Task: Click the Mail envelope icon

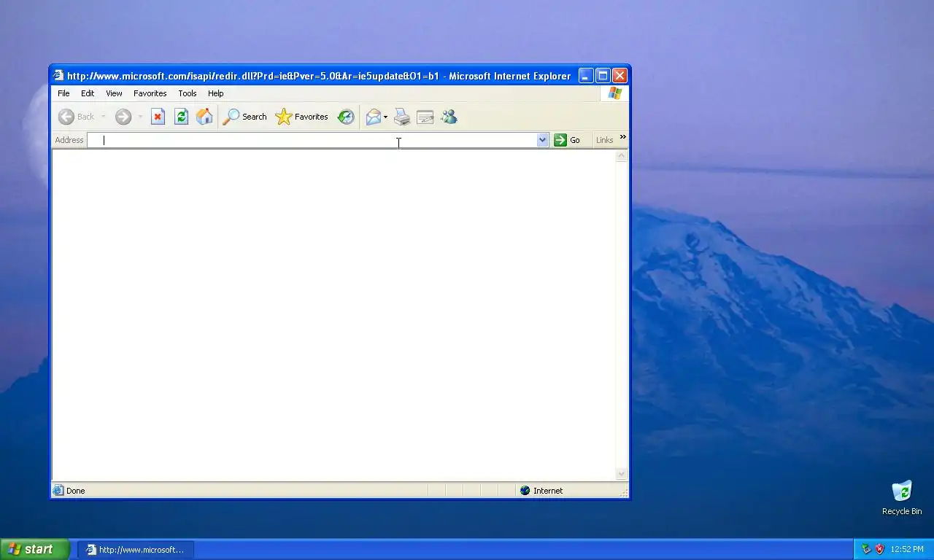Action: (374, 117)
